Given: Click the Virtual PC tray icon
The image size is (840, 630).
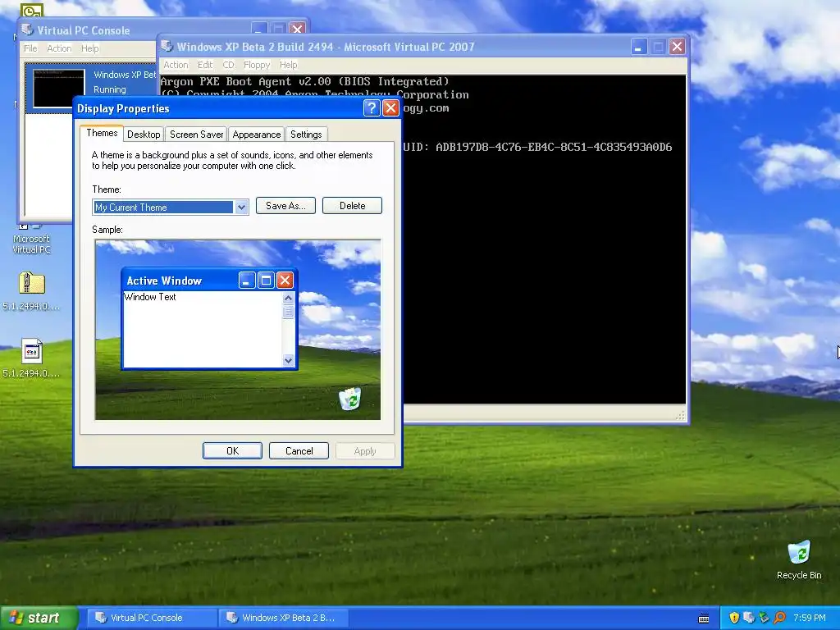Looking at the screenshot, I should pyautogui.click(x=749, y=618).
